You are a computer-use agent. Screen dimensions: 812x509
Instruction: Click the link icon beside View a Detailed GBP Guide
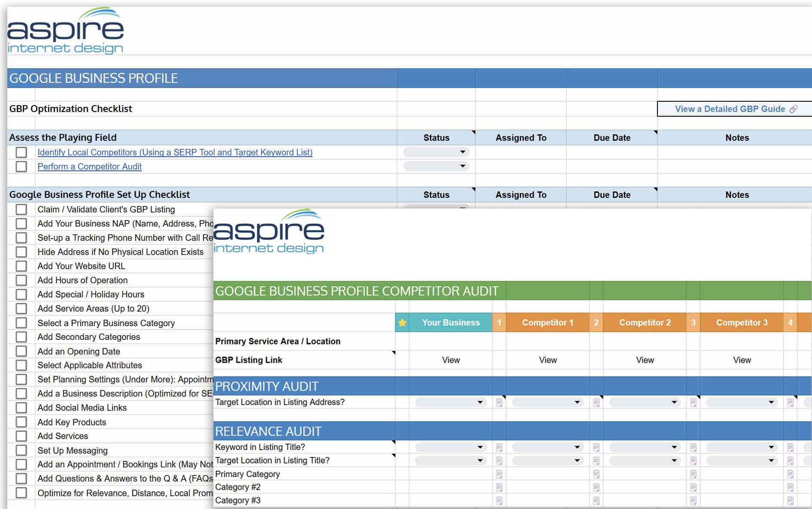794,109
